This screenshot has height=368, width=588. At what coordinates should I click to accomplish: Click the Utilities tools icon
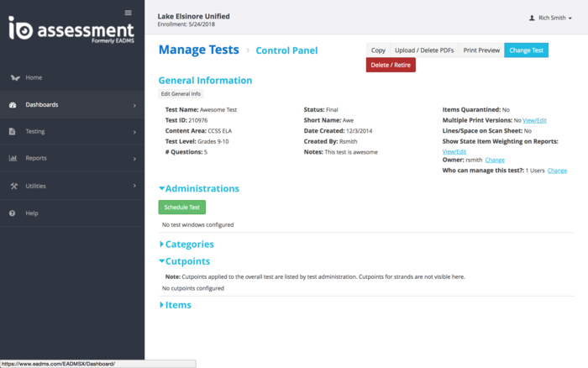[13, 186]
